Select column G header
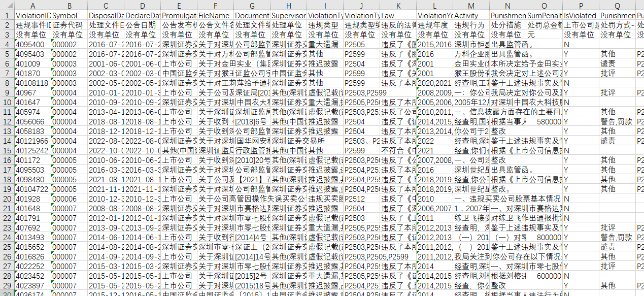 tap(252, 6)
